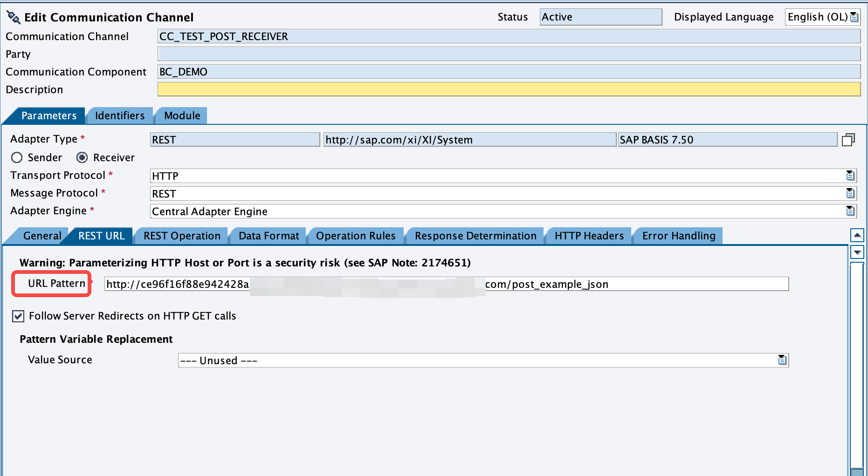Switch to the Identifiers tab

pyautogui.click(x=120, y=116)
